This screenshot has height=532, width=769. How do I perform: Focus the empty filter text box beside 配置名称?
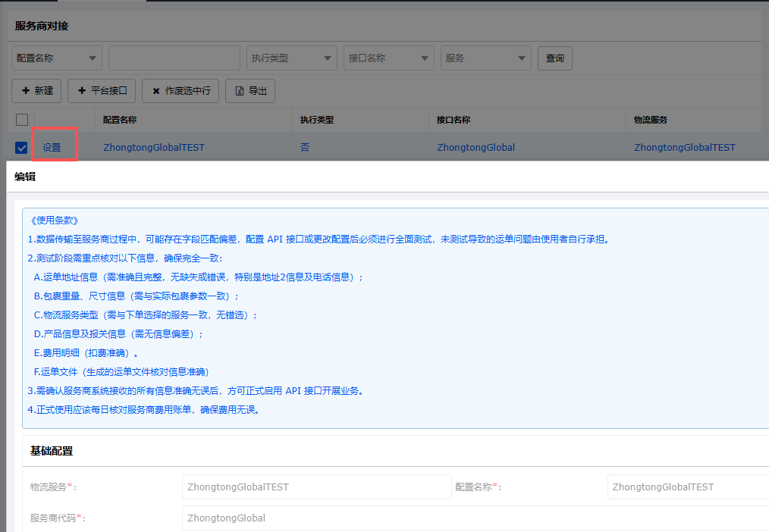pyautogui.click(x=174, y=58)
